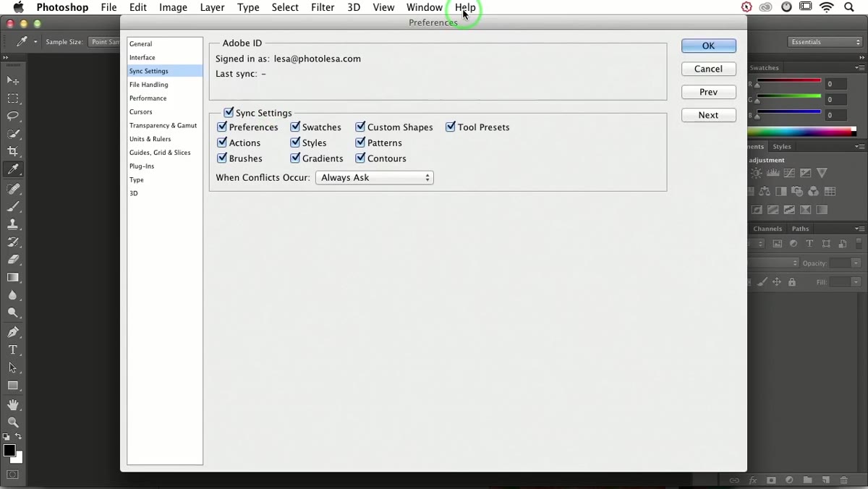Select the Blur tool
Image resolution: width=868 pixels, height=489 pixels.
coord(13,295)
